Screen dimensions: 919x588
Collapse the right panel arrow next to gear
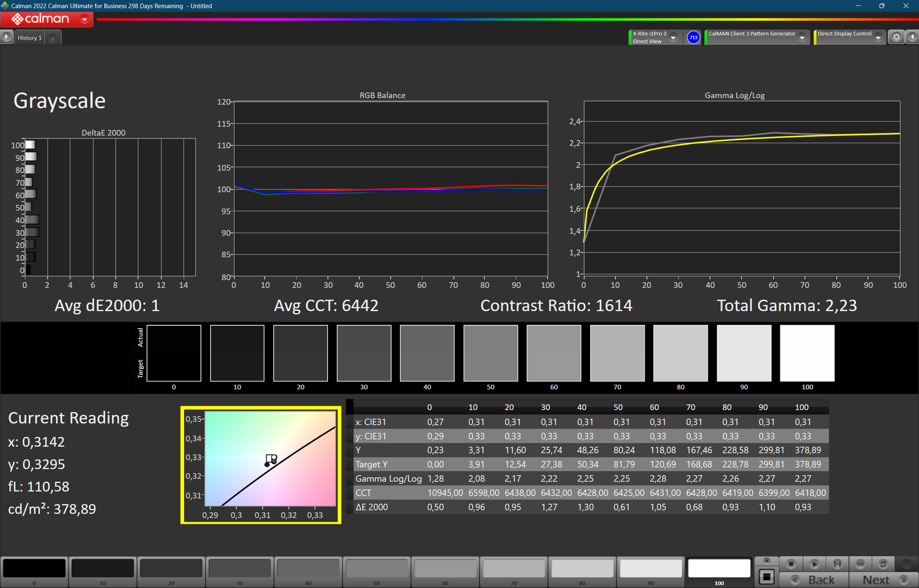tap(913, 37)
